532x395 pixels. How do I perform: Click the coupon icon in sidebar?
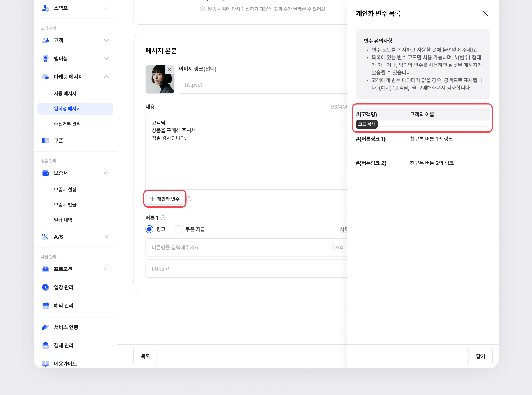point(46,141)
